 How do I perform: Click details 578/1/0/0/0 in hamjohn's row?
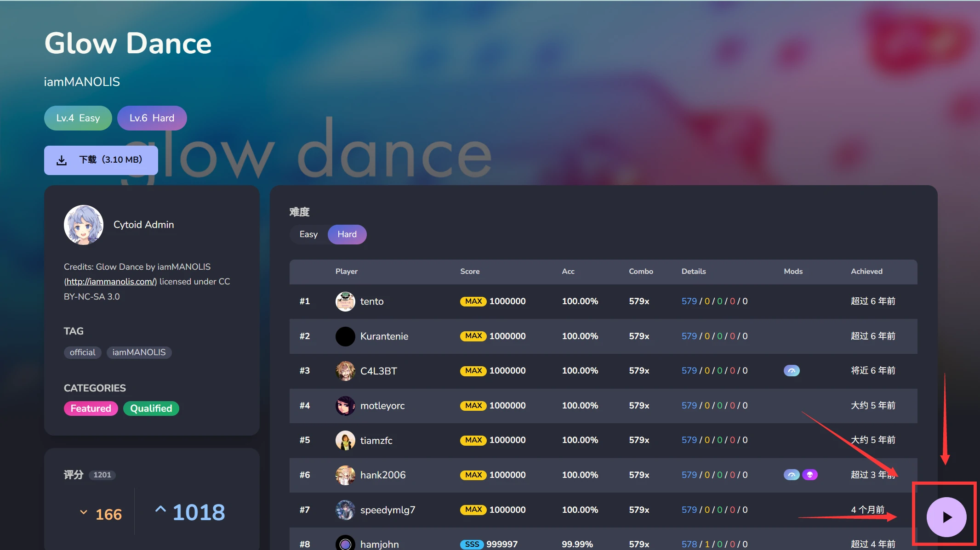click(715, 544)
